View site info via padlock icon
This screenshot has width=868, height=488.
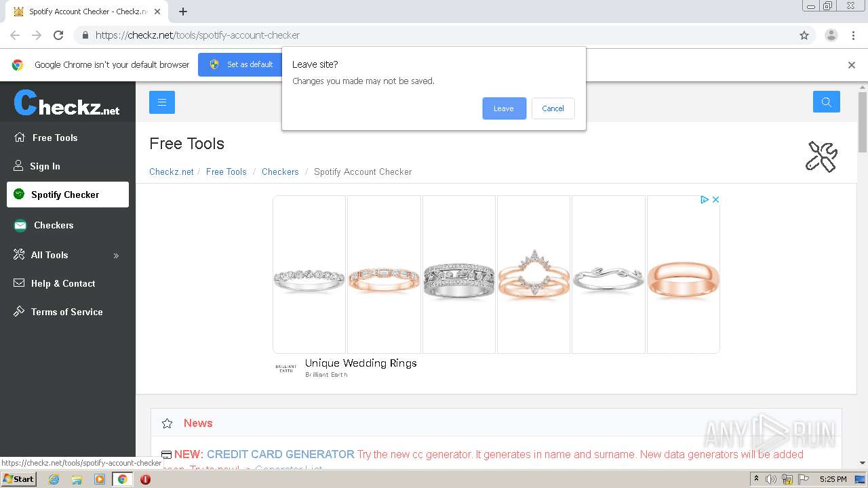[85, 35]
